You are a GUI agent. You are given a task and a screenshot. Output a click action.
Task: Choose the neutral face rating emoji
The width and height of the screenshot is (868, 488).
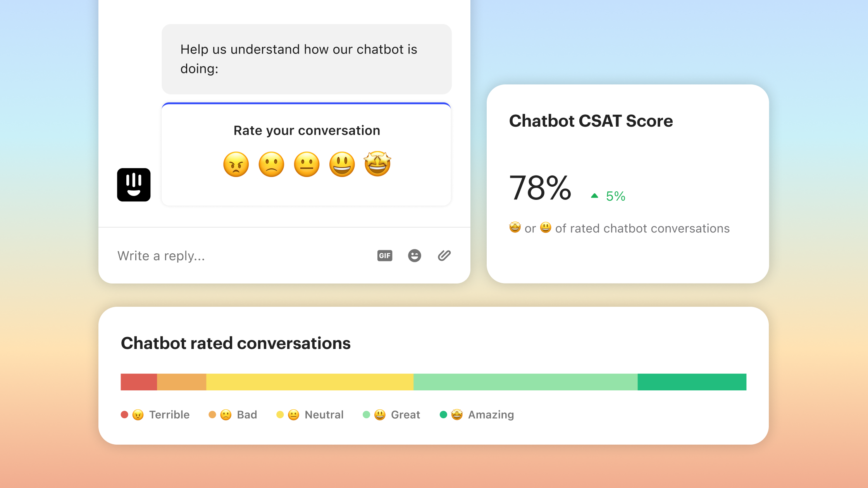click(307, 164)
